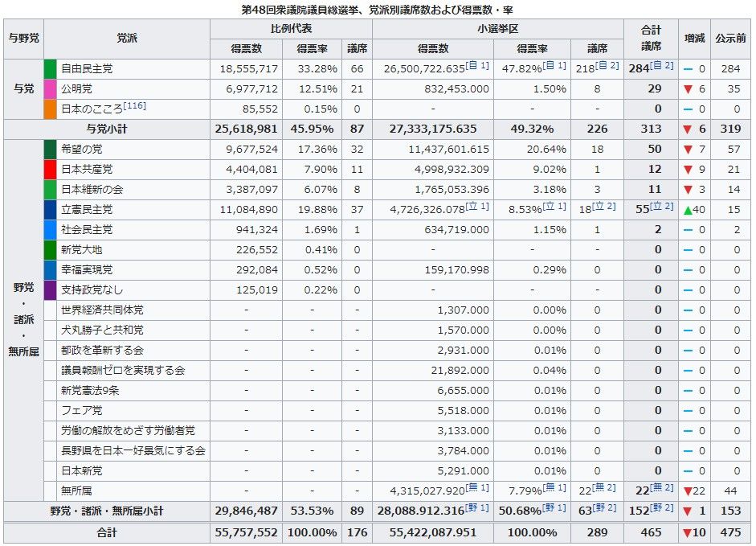Select the 18,555,717 vote count cell

pyautogui.click(x=246, y=69)
